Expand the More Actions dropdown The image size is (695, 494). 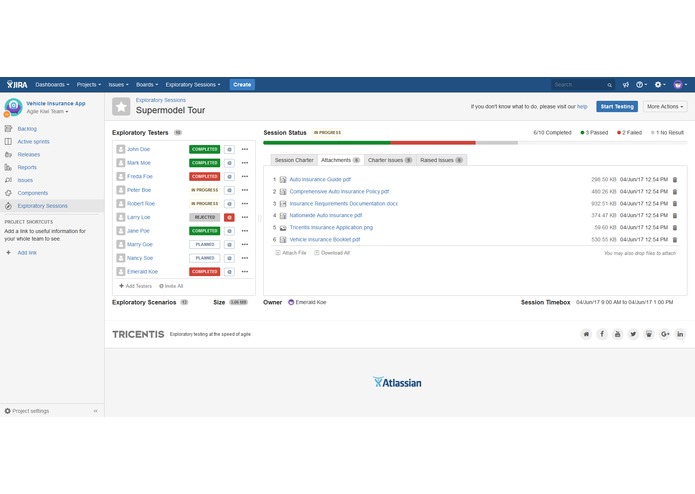[x=665, y=107]
